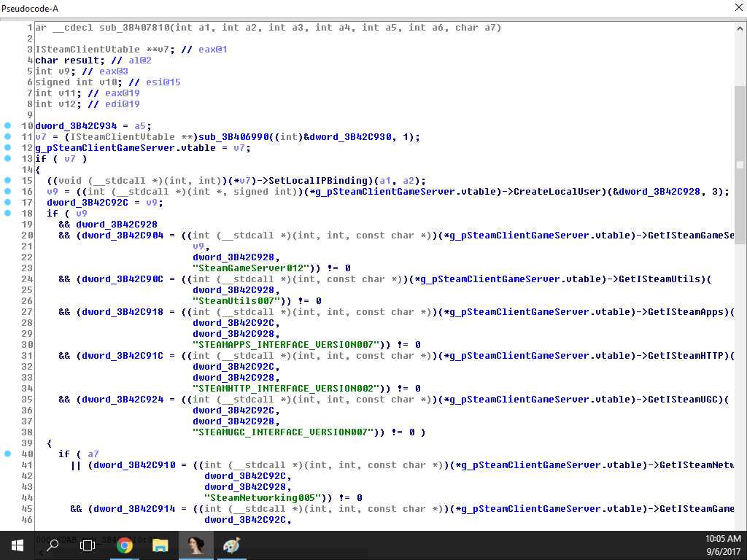Open File Explorer from taskbar
This screenshot has height=560, width=747.
pyautogui.click(x=160, y=545)
